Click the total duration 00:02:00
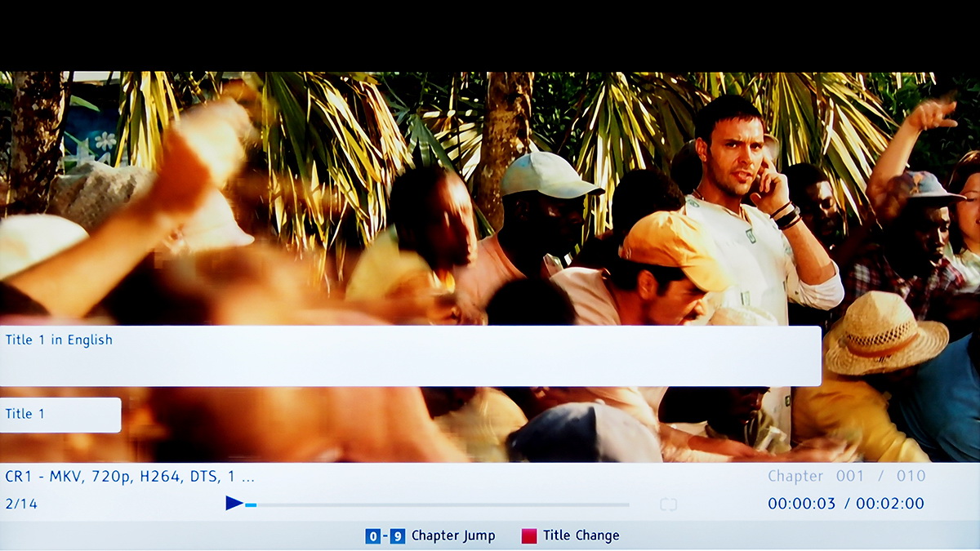The height and width of the screenshot is (551, 980). (890, 504)
